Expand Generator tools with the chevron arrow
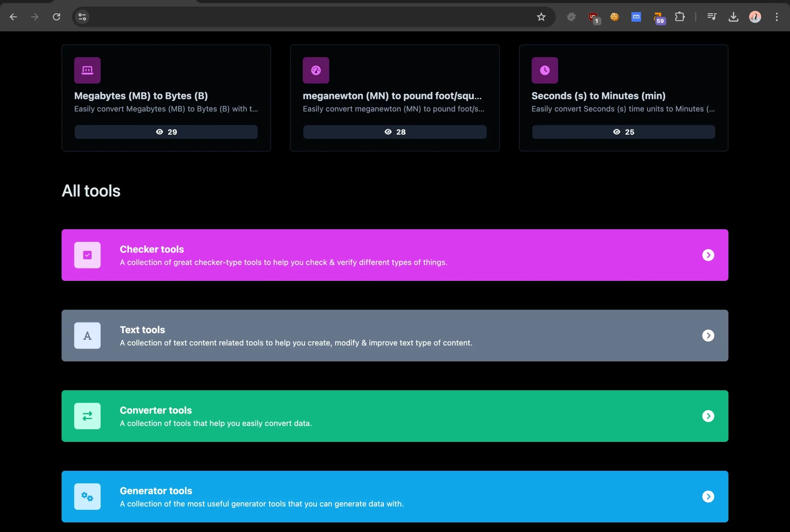This screenshot has height=532, width=790. (708, 497)
